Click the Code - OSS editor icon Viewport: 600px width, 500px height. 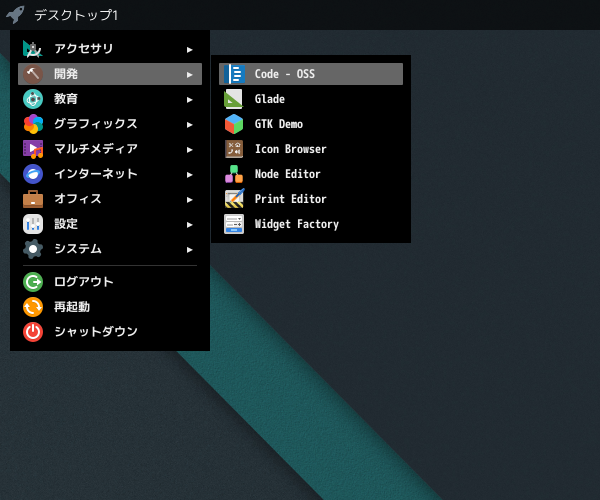click(234, 74)
